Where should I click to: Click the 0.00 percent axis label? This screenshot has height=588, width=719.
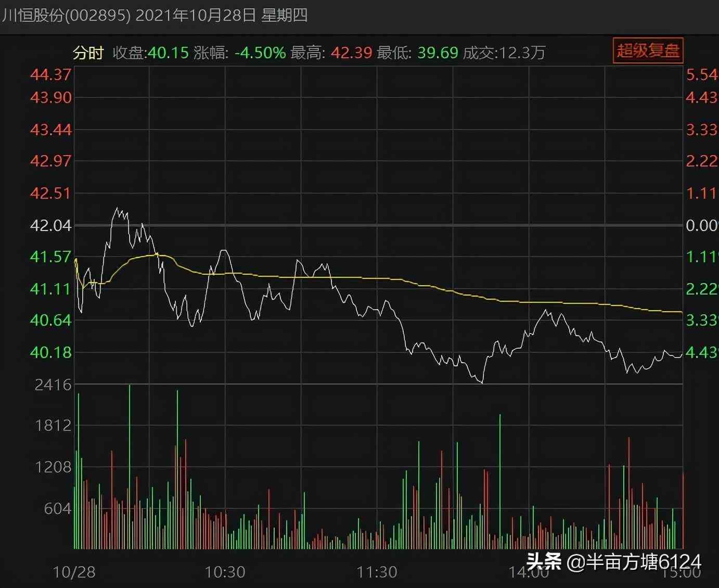(701, 226)
